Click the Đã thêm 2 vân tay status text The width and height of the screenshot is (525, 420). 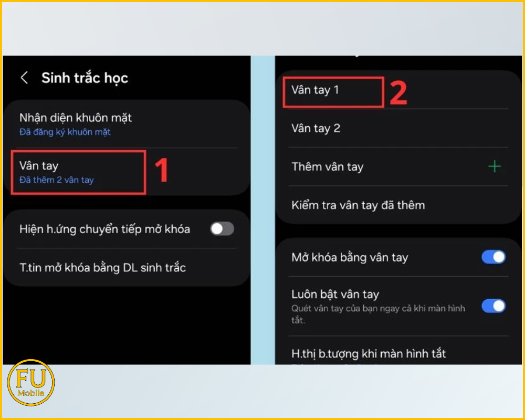[x=57, y=180]
